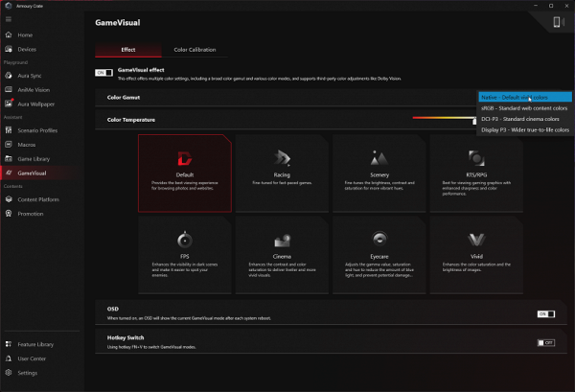Select the Default mode card
The width and height of the screenshot is (575, 392).
pos(185,173)
